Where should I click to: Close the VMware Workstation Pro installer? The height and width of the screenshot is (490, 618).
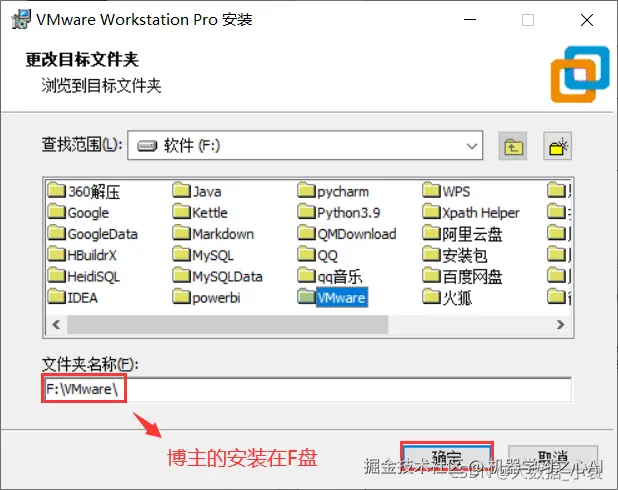pos(587,20)
